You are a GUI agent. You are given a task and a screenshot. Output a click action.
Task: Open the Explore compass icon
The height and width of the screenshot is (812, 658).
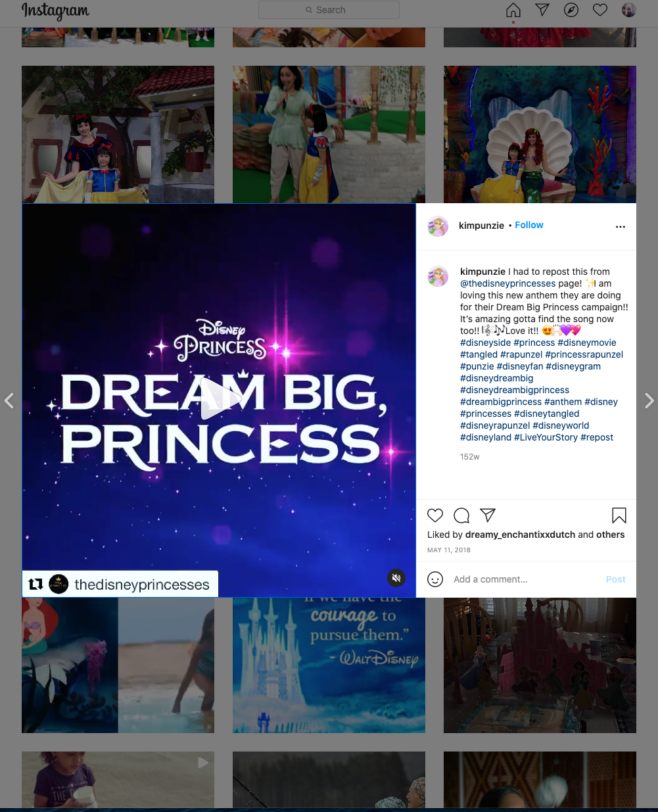[571, 10]
